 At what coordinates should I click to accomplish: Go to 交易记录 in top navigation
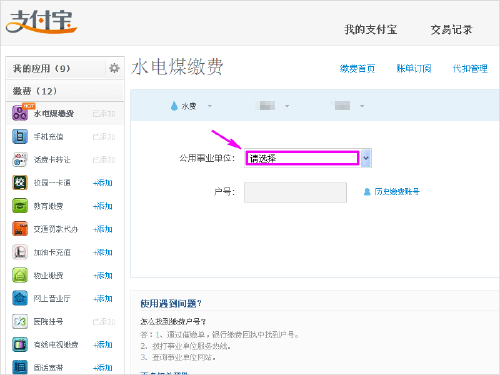[x=451, y=30]
